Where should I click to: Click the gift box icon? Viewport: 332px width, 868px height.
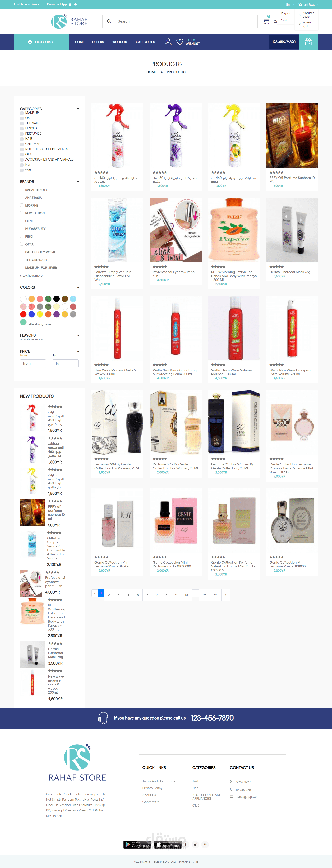[308, 42]
